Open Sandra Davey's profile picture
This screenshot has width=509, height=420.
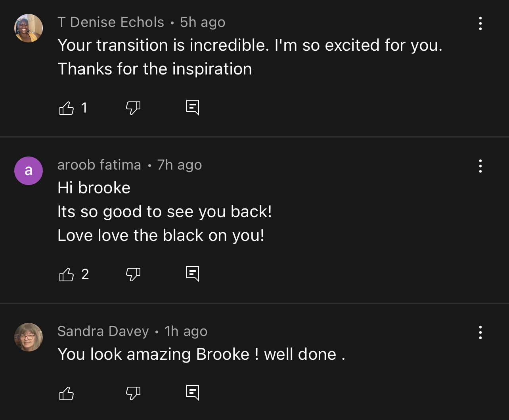(29, 337)
